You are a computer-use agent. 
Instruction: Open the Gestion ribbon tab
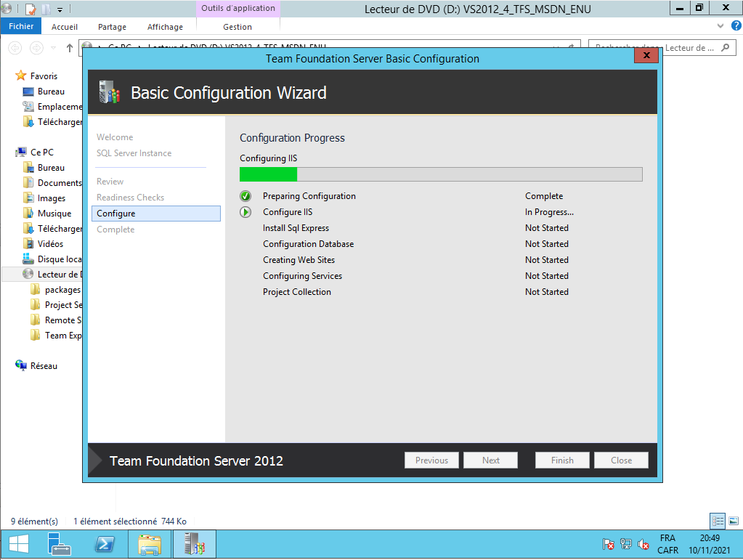[x=237, y=27]
